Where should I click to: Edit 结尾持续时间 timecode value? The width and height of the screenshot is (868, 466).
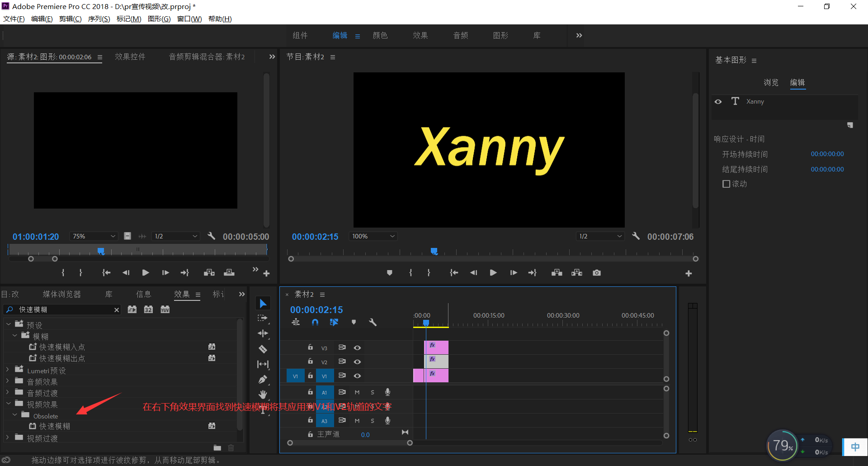(827, 169)
